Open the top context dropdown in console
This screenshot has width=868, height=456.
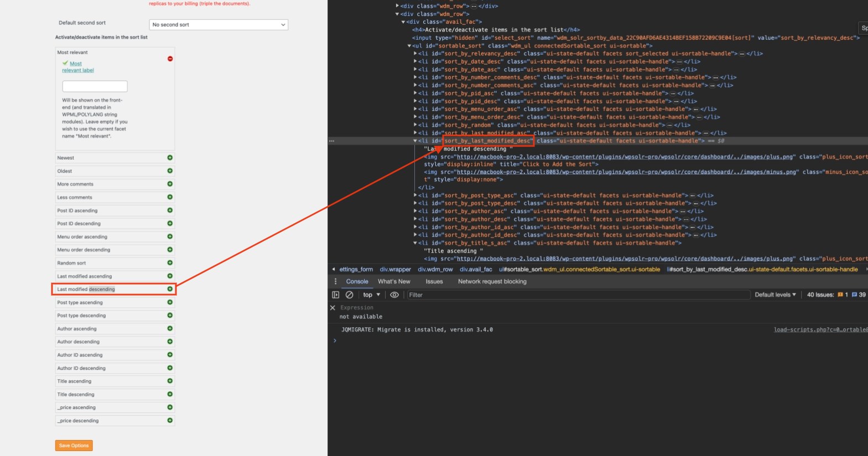pyautogui.click(x=372, y=295)
